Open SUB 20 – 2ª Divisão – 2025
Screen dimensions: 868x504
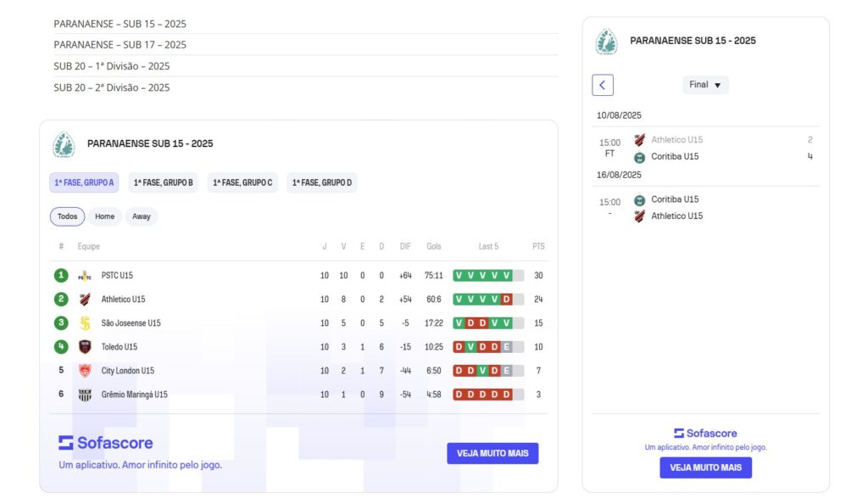(x=111, y=87)
